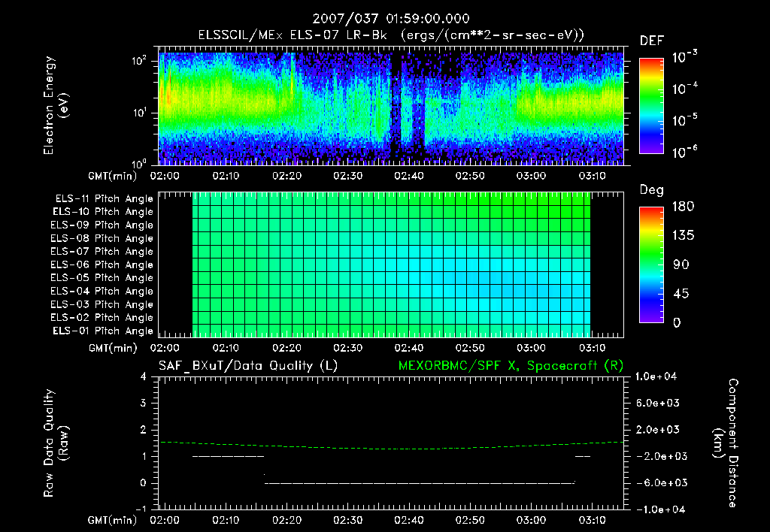Image resolution: width=770 pixels, height=532 pixels.
Task: Click the timestamp title 2007/037 01:59:00.000
Action: (x=391, y=19)
